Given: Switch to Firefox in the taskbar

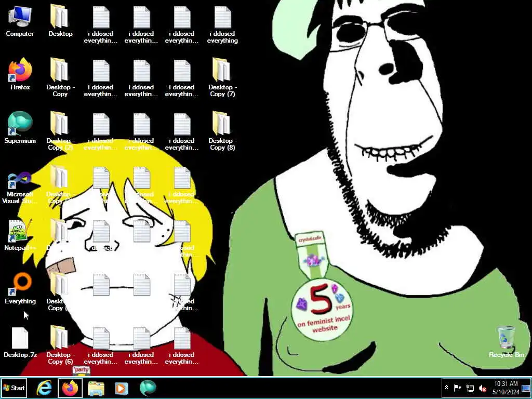Looking at the screenshot, I should 70,388.
